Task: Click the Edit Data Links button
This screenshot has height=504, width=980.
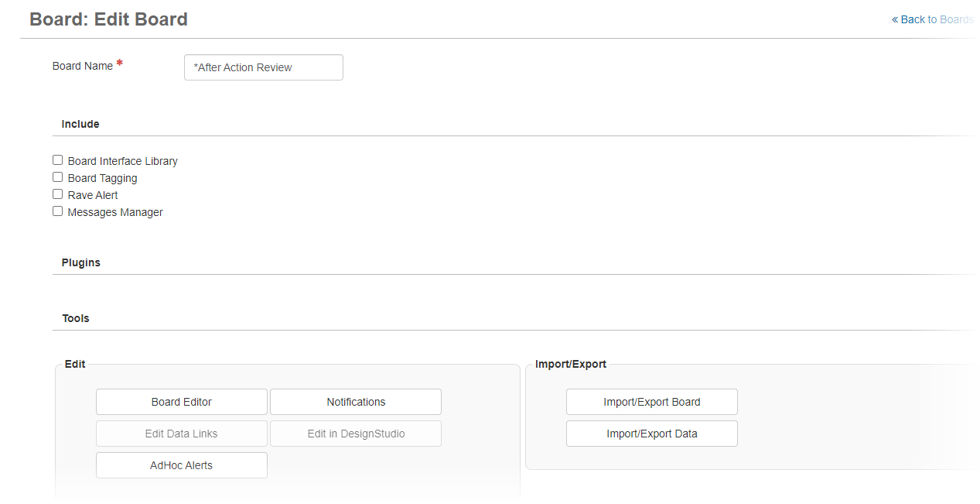Action: 182,434
